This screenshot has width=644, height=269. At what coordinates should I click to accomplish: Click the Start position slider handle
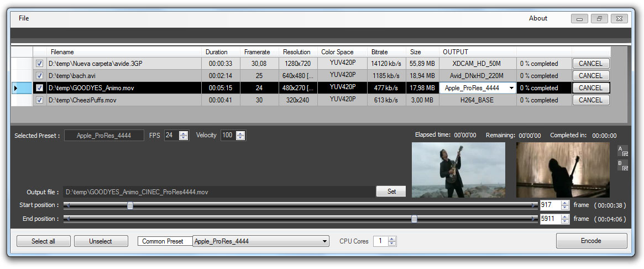(130, 205)
